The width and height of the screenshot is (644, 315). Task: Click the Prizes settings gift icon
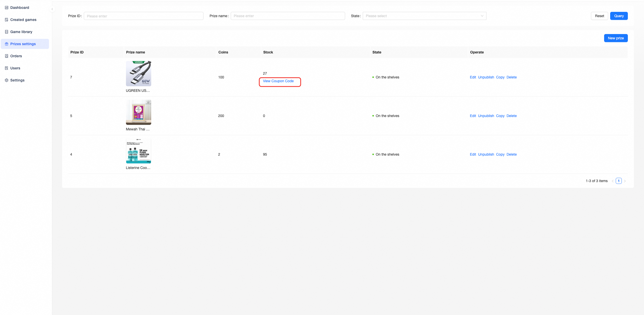(7, 44)
